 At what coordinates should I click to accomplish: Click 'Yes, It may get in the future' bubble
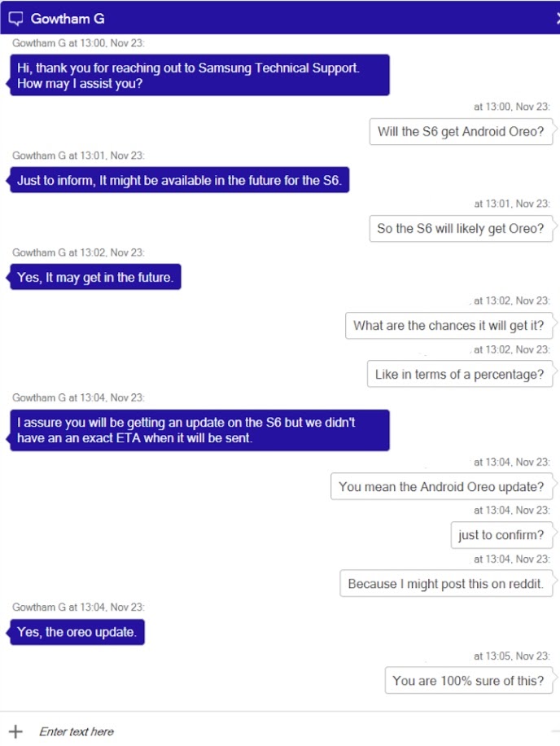tap(95, 278)
